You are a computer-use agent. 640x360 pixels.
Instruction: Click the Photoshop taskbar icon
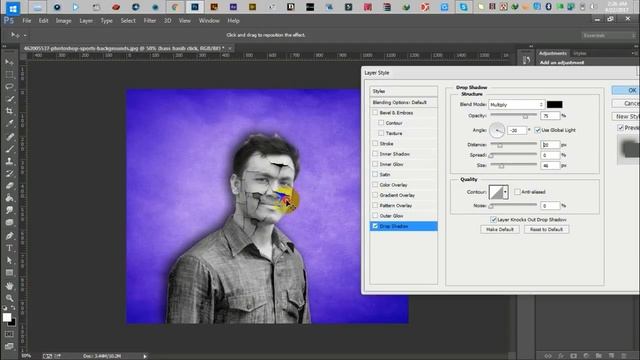point(195,7)
